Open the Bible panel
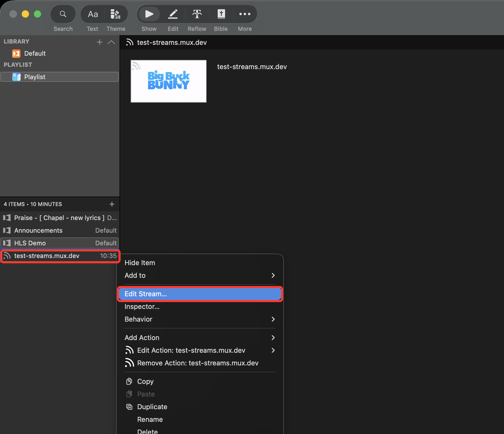This screenshot has height=434, width=504. [x=221, y=14]
